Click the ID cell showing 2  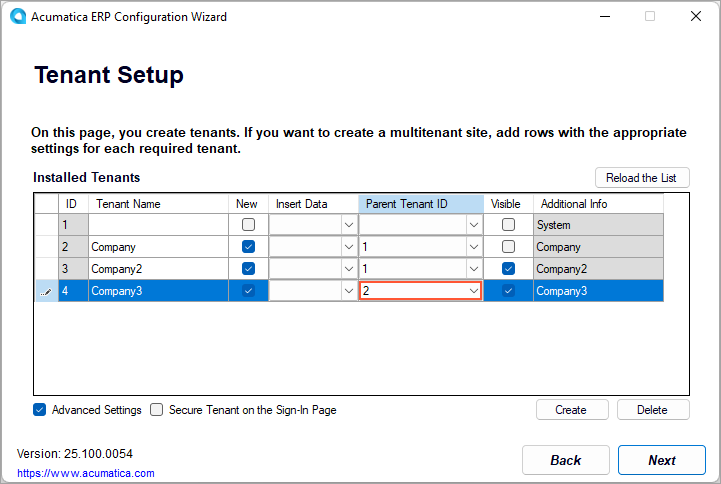tap(73, 247)
